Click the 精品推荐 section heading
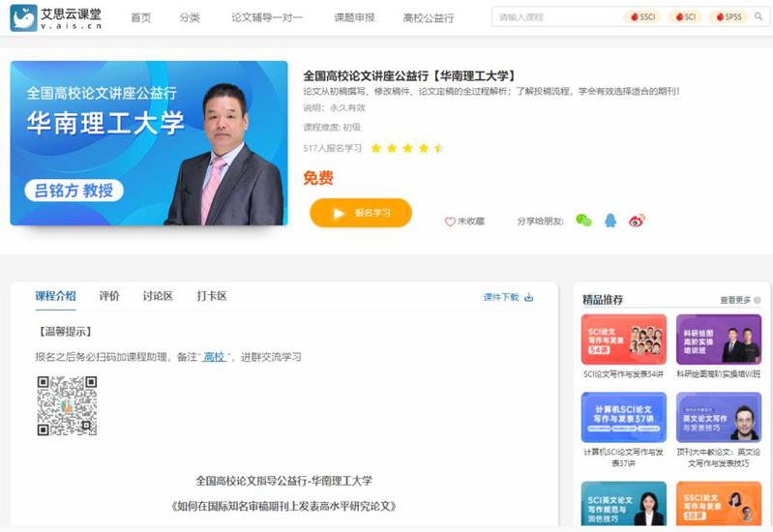773x532 pixels. pos(603,299)
